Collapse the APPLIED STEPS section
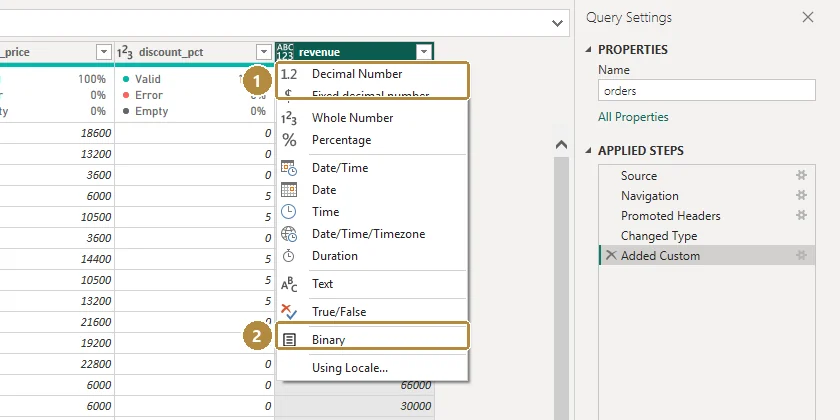 [589, 151]
